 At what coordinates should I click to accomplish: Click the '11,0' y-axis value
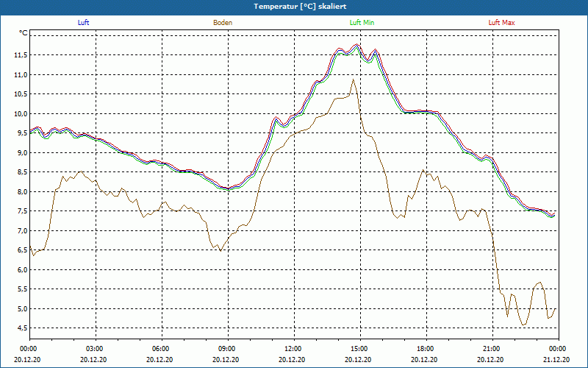(x=21, y=75)
